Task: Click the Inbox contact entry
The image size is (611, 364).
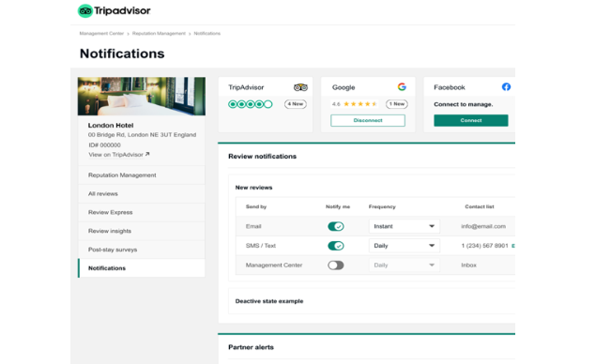Action: [468, 265]
